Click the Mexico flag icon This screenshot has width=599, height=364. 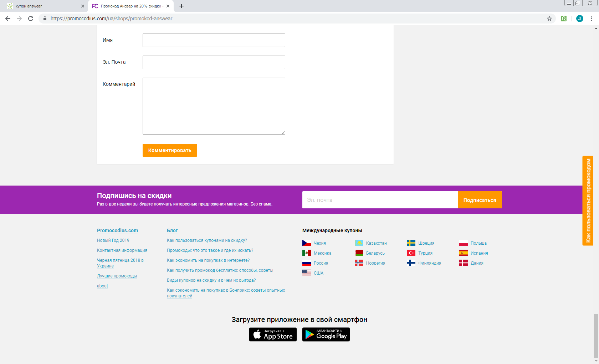tap(307, 253)
